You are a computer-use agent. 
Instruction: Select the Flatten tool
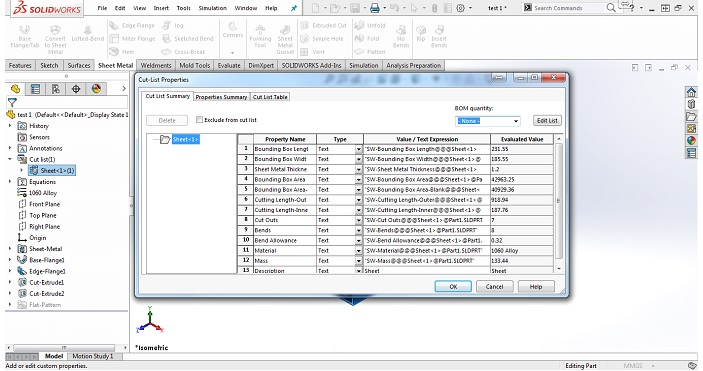click(x=370, y=52)
